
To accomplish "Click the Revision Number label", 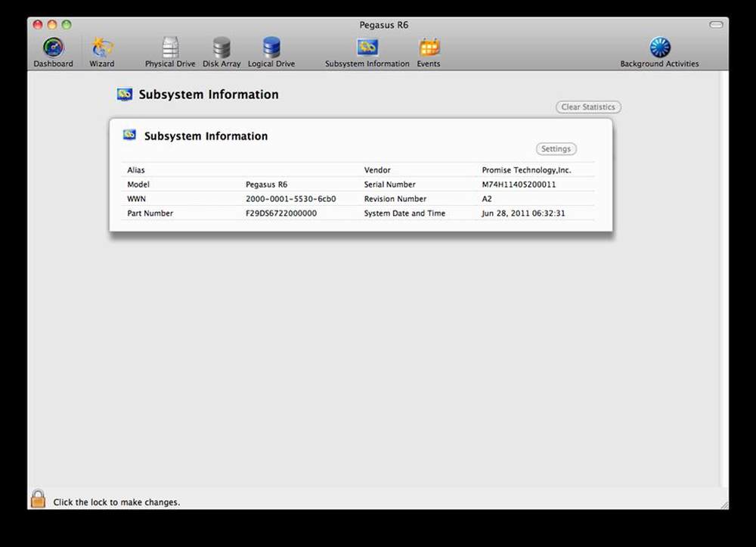I will pos(395,199).
